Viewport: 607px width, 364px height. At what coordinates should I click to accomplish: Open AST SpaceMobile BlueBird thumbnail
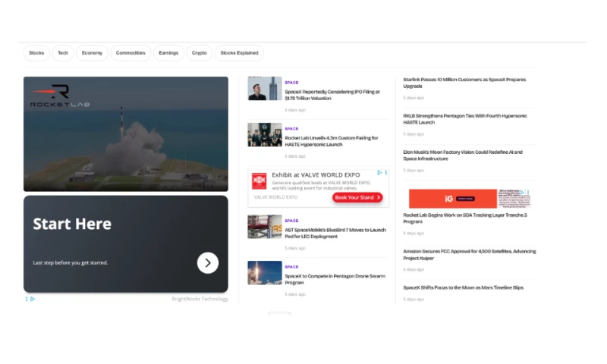coord(265,227)
